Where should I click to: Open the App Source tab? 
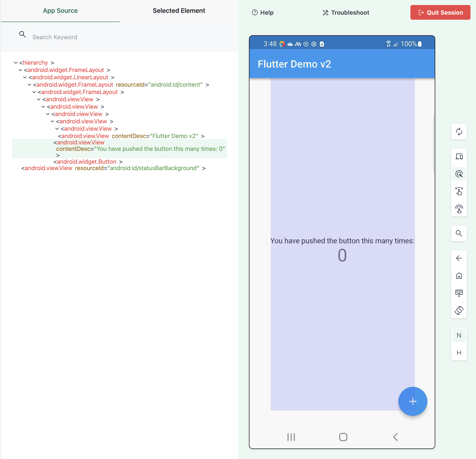tap(60, 11)
